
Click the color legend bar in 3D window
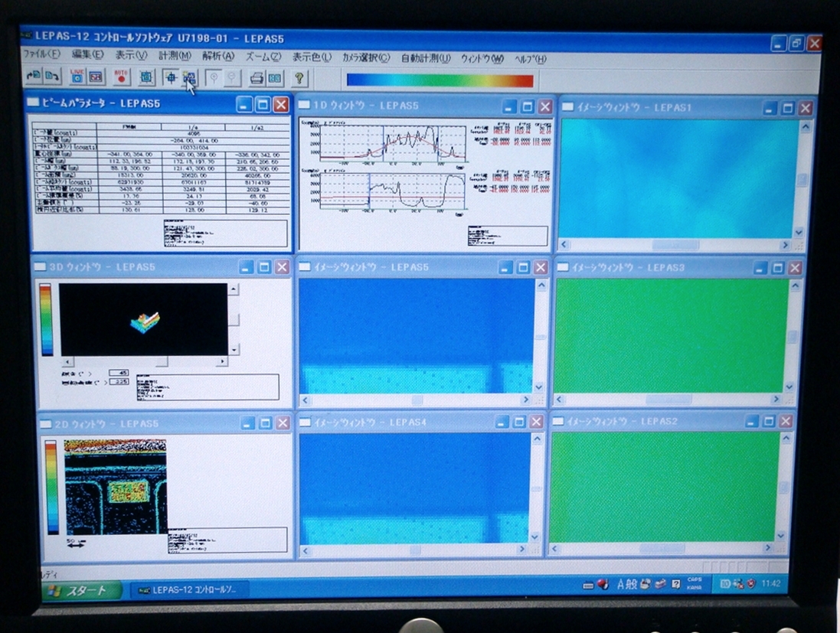pos(47,320)
